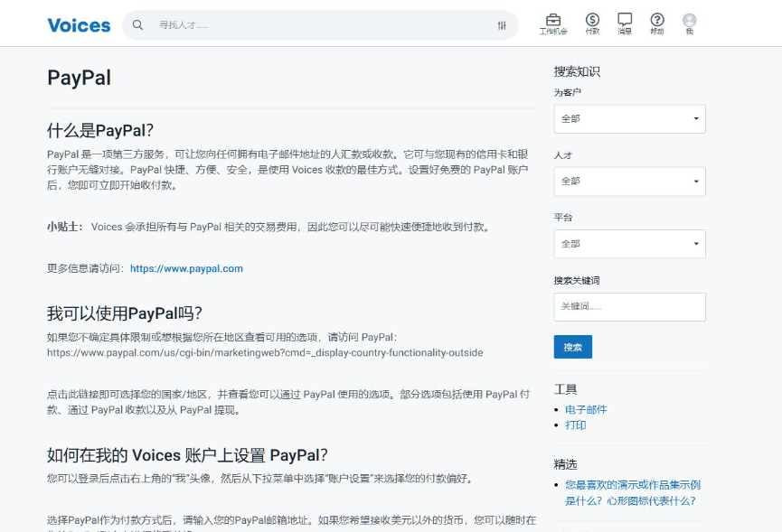Click heading 如何在我的 Voices 账户上设置 PayPal?

tap(187, 455)
